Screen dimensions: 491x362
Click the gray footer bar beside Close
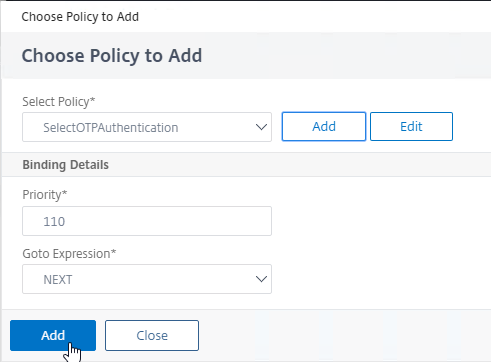click(x=343, y=335)
